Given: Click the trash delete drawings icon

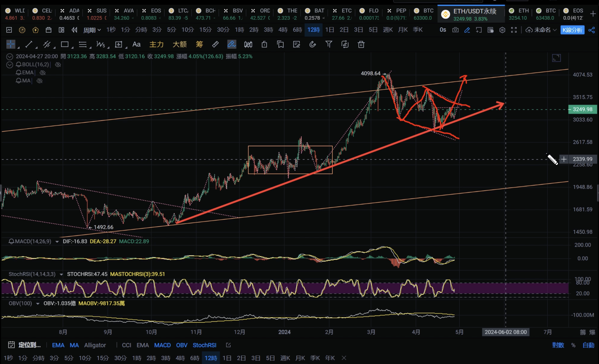Looking at the screenshot, I should (x=361, y=44).
